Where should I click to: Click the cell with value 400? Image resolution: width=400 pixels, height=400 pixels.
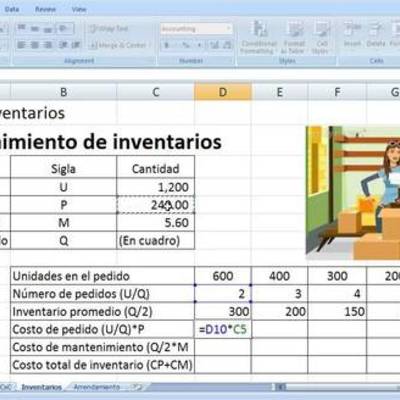point(280,276)
